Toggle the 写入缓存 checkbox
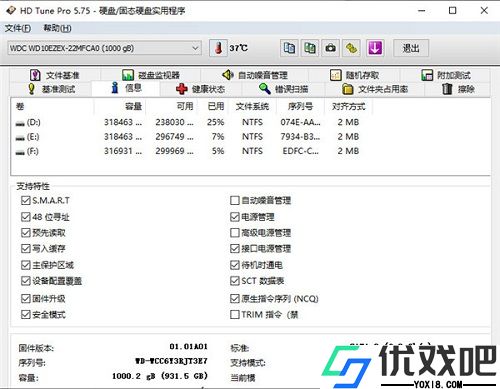This screenshot has width=500, height=389. [x=26, y=248]
